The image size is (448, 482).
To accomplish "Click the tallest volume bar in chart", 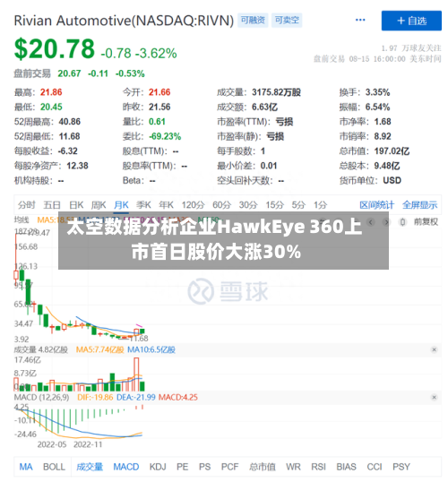I will click(136, 374).
